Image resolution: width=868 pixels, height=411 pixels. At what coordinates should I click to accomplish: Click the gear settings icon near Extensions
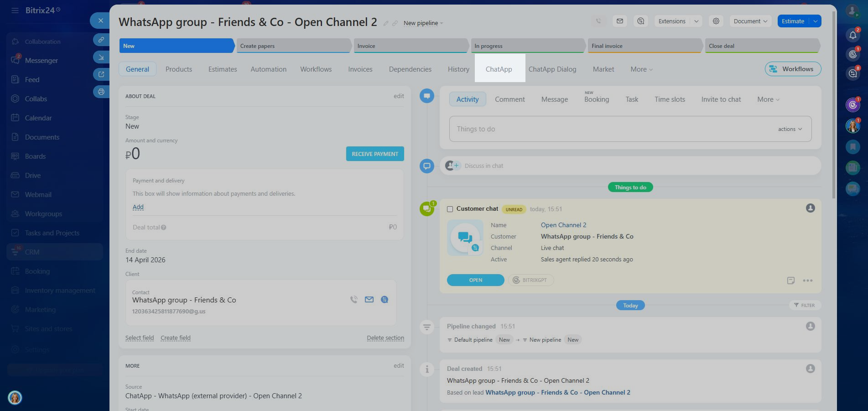716,21
